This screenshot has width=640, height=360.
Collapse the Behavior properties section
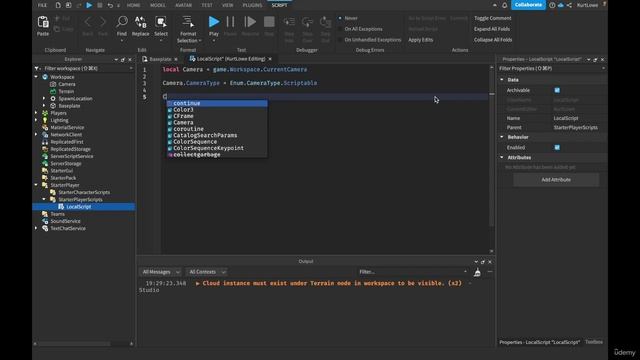pyautogui.click(x=502, y=137)
